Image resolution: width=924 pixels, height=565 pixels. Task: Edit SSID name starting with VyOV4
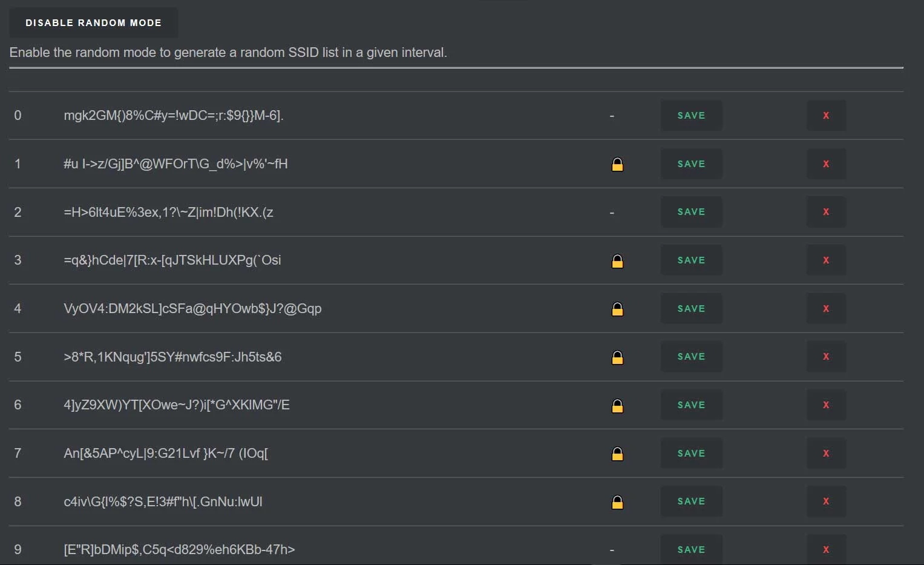[x=192, y=309]
